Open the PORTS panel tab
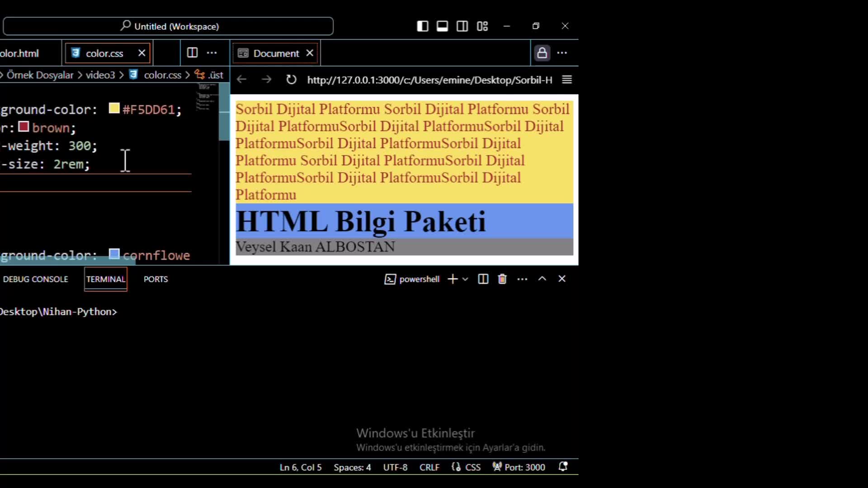The height and width of the screenshot is (488, 868). click(x=156, y=279)
